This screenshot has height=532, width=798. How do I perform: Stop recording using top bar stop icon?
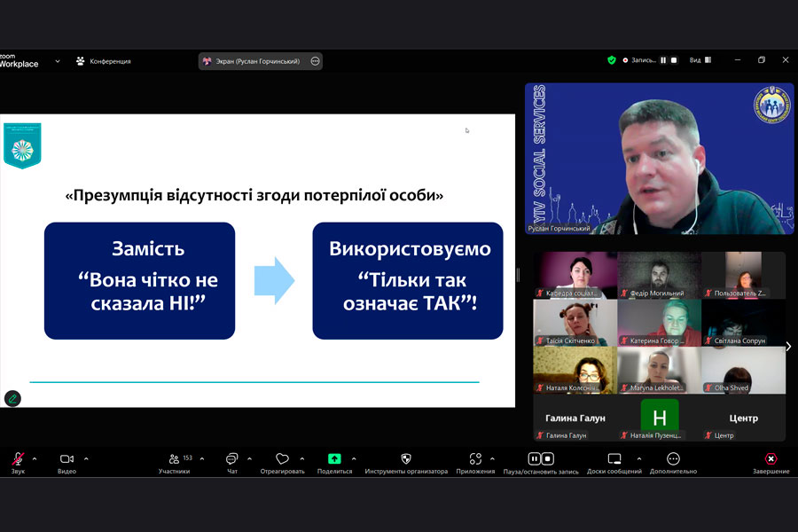tap(674, 60)
